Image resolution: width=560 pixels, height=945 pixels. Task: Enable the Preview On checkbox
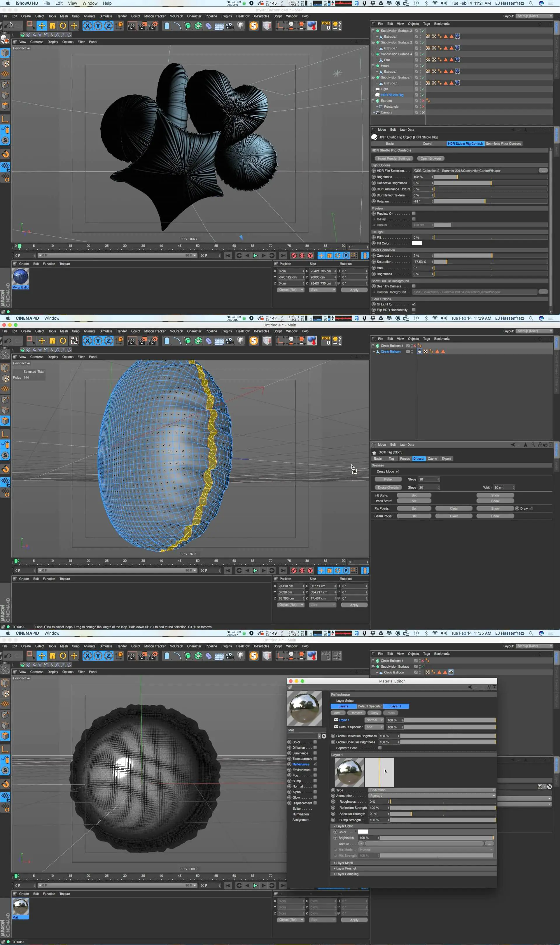(414, 213)
